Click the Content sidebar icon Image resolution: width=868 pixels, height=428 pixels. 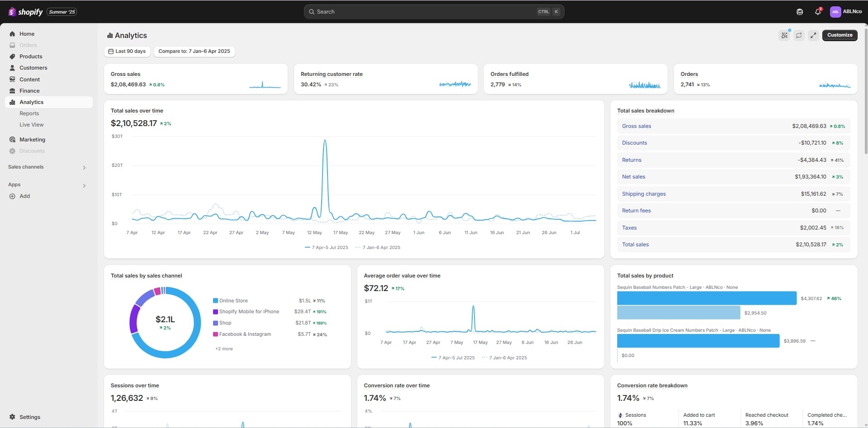(x=12, y=79)
